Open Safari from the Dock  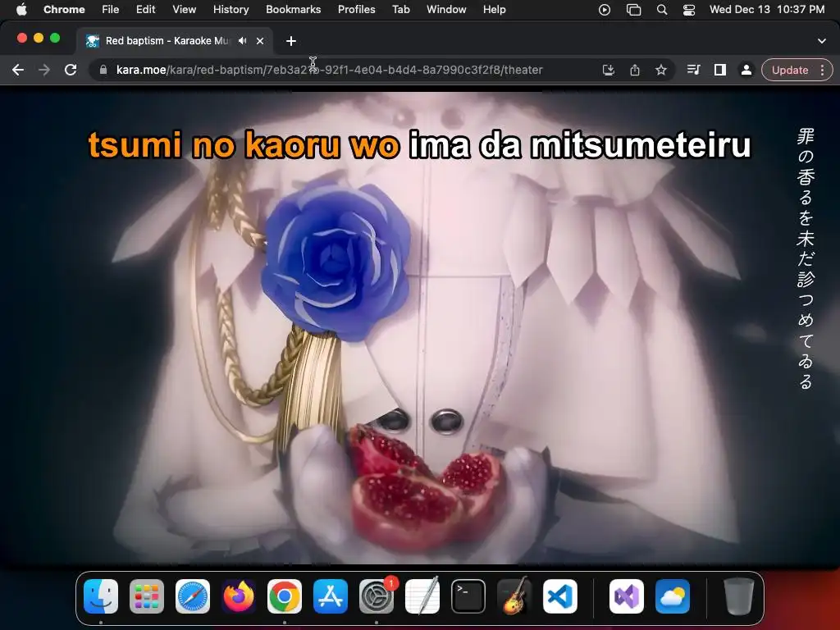click(193, 596)
